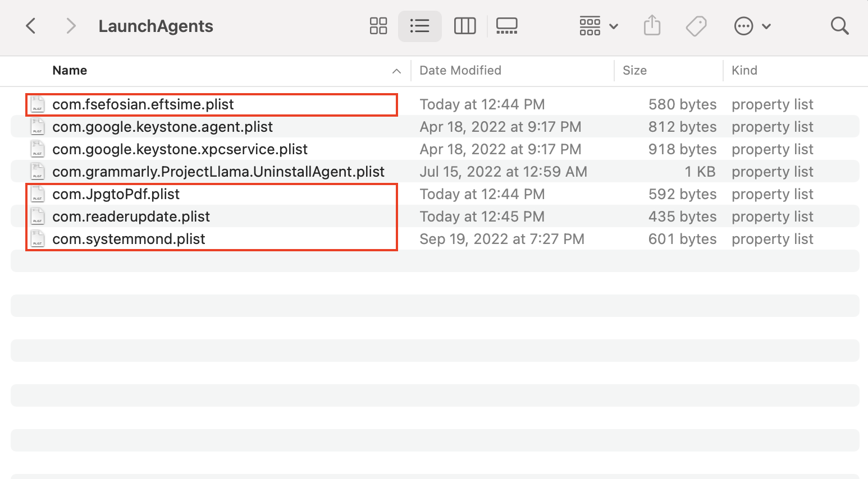Image resolution: width=868 pixels, height=479 pixels.
Task: Open the Group By dropdown
Action: pos(598,26)
